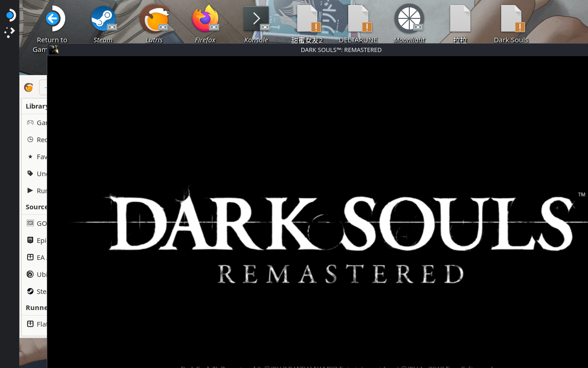Click the Lutris logo in the window header

tap(28, 87)
